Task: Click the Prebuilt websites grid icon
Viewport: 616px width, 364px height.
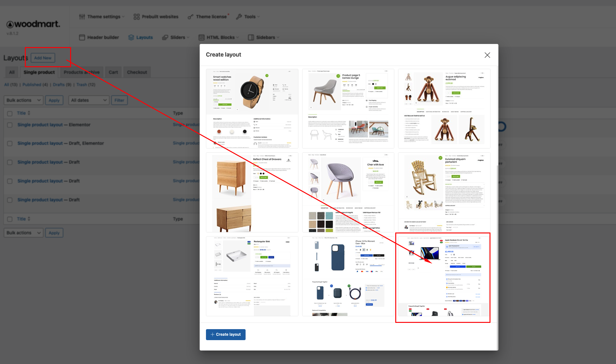Action: point(136,17)
